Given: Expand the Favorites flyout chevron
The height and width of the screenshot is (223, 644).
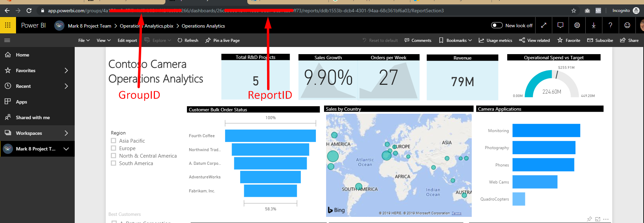Looking at the screenshot, I should click(x=66, y=70).
